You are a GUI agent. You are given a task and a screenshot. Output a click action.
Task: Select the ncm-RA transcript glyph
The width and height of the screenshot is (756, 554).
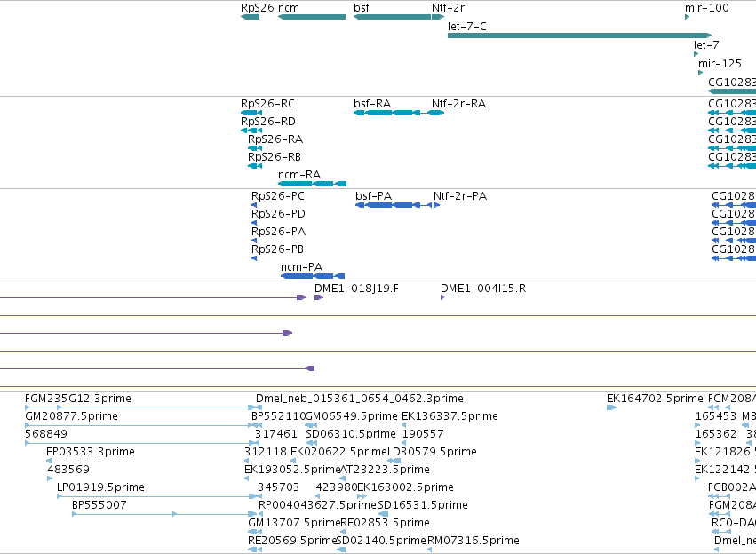313,184
